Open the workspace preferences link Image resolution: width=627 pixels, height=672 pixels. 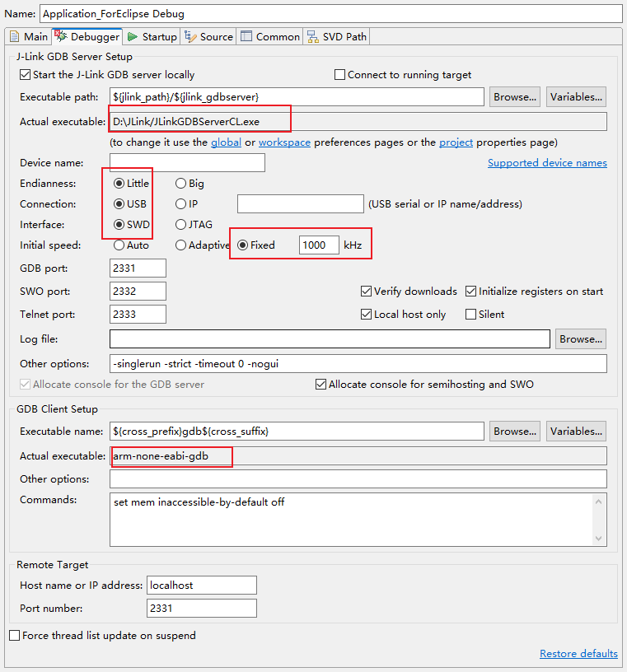tap(284, 142)
